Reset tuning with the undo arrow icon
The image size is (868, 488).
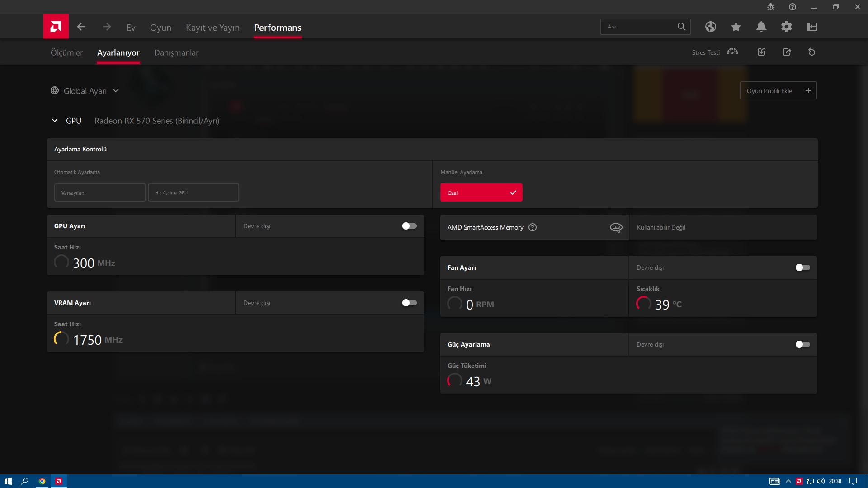pos(811,52)
